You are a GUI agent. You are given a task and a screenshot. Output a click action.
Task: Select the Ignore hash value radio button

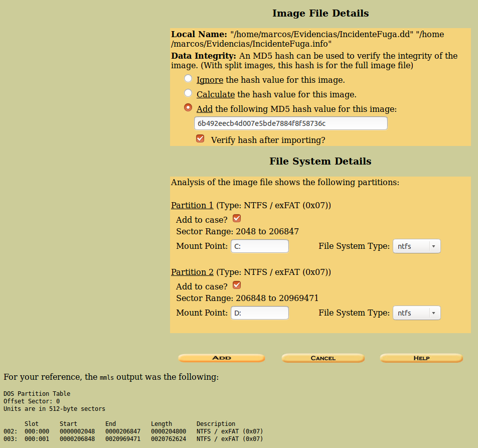pyautogui.click(x=188, y=78)
